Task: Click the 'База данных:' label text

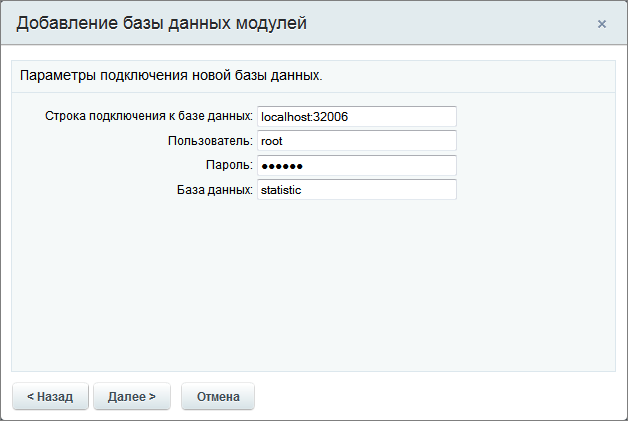Action: pos(214,189)
